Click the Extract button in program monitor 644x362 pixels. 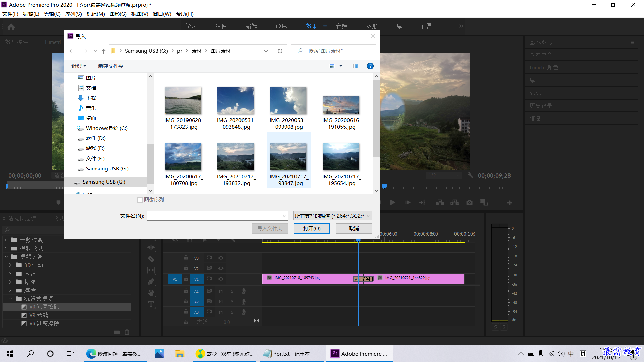coord(454,203)
